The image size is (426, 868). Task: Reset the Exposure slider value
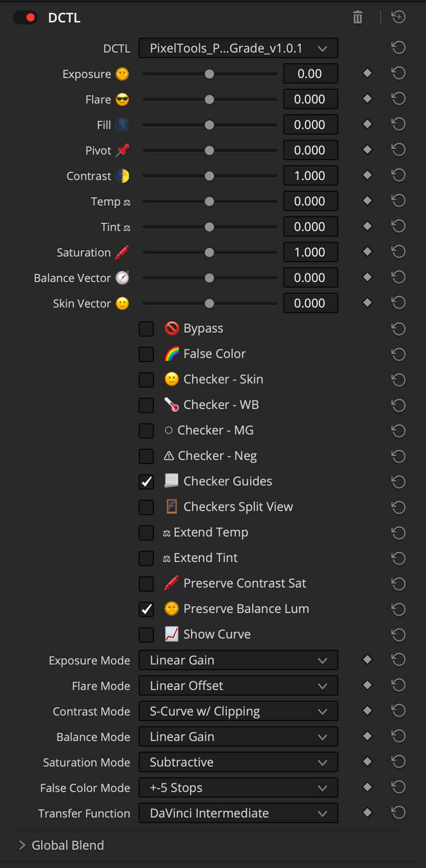[398, 73]
